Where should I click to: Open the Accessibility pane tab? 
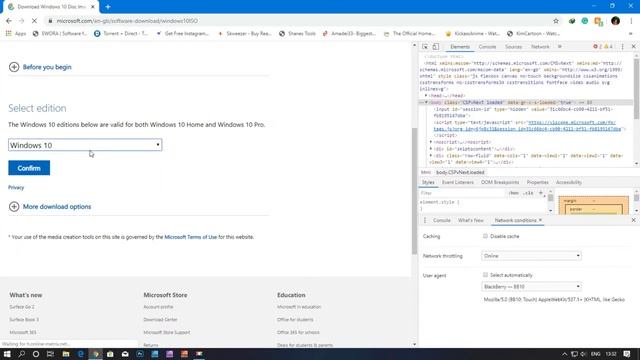point(569,182)
